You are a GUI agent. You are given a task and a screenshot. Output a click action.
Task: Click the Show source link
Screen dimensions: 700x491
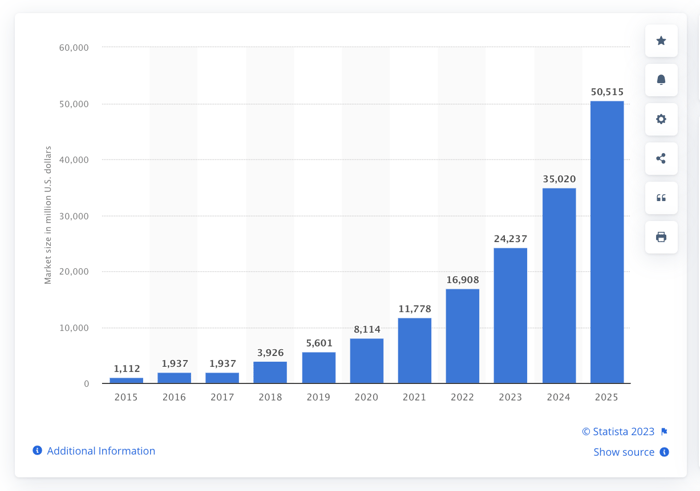point(624,452)
